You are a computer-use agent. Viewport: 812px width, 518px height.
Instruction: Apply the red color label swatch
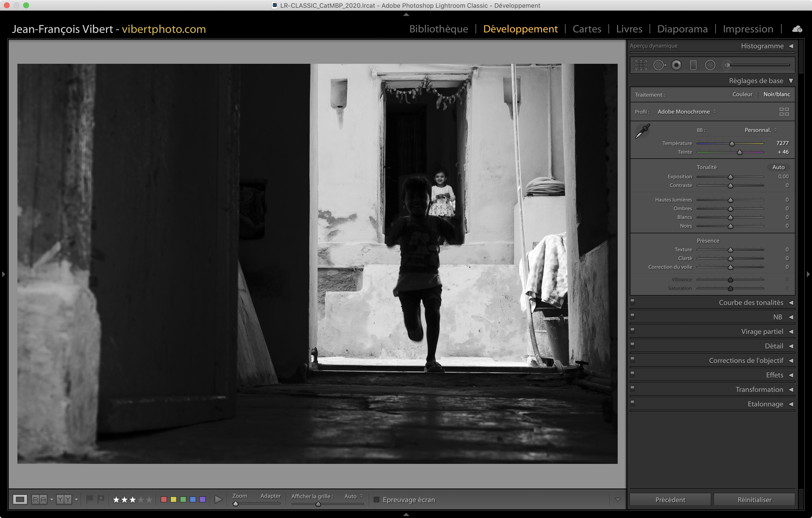point(164,499)
